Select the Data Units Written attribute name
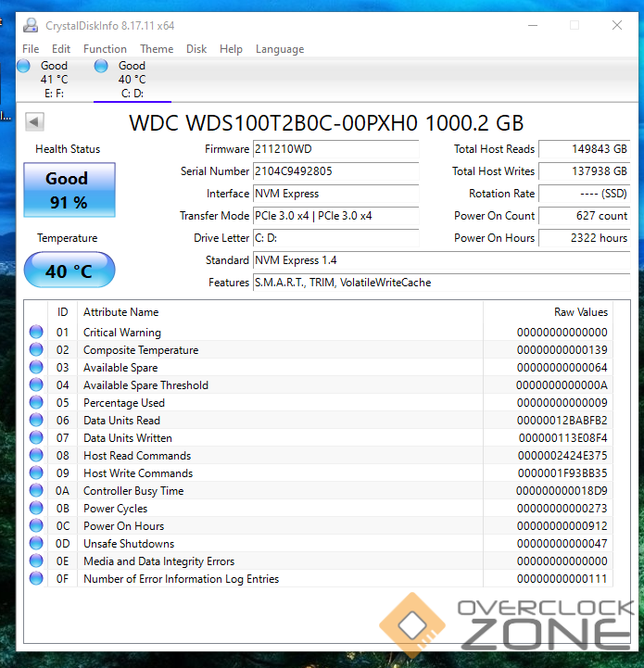Viewport: 644px width, 668px height. click(x=128, y=438)
